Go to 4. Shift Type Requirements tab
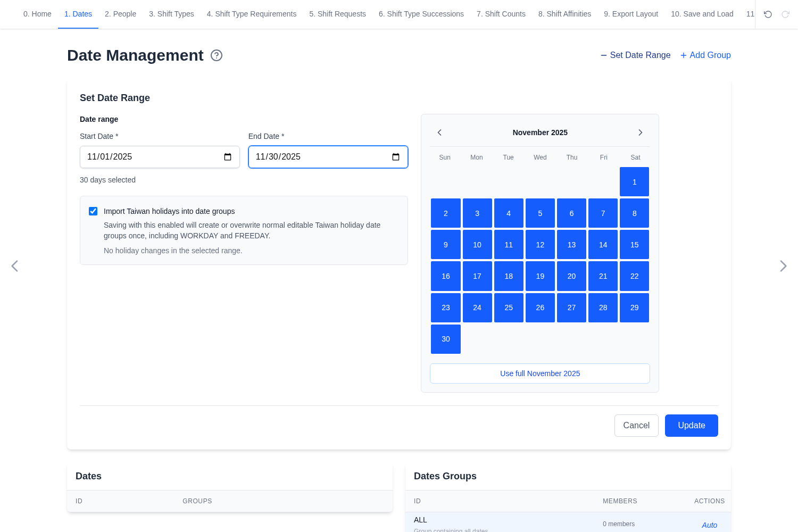 [x=252, y=14]
